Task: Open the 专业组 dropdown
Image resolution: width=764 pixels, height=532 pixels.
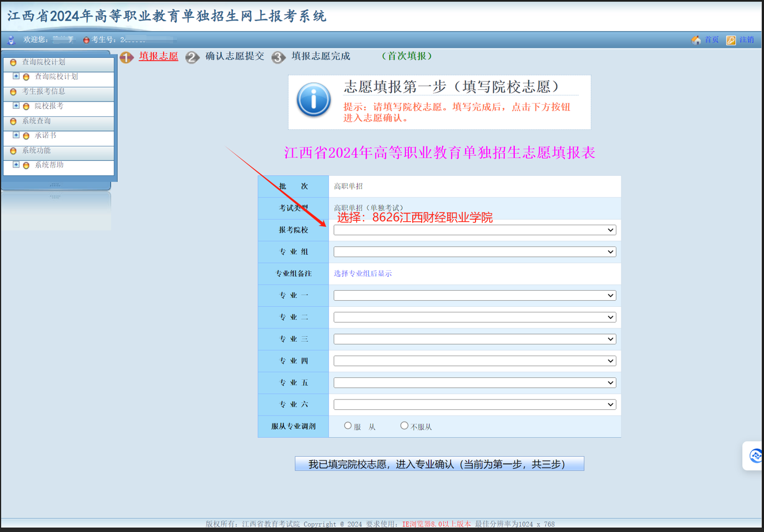Action: pos(475,252)
